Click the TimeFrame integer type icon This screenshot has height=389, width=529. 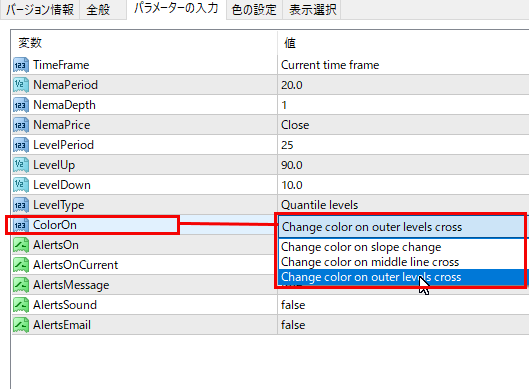(21, 65)
